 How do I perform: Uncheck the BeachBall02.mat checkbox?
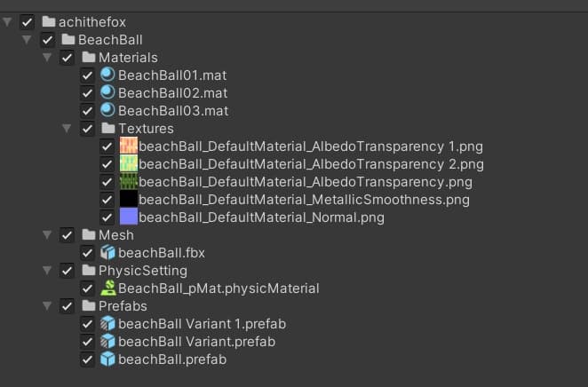[87, 93]
